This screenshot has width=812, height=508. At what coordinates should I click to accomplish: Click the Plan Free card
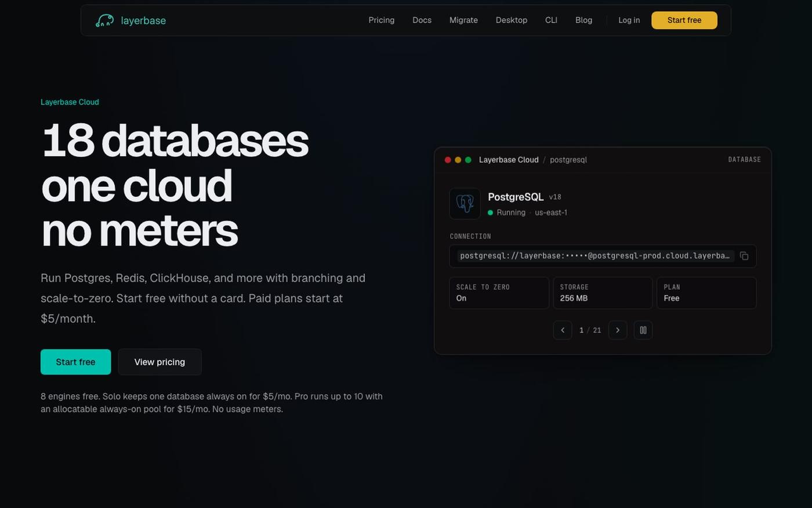pos(706,293)
